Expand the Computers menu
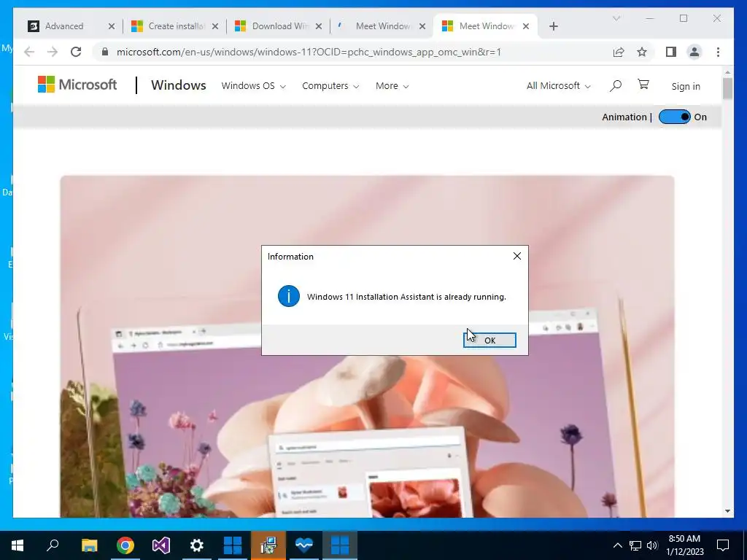The height and width of the screenshot is (560, 747). tap(330, 86)
